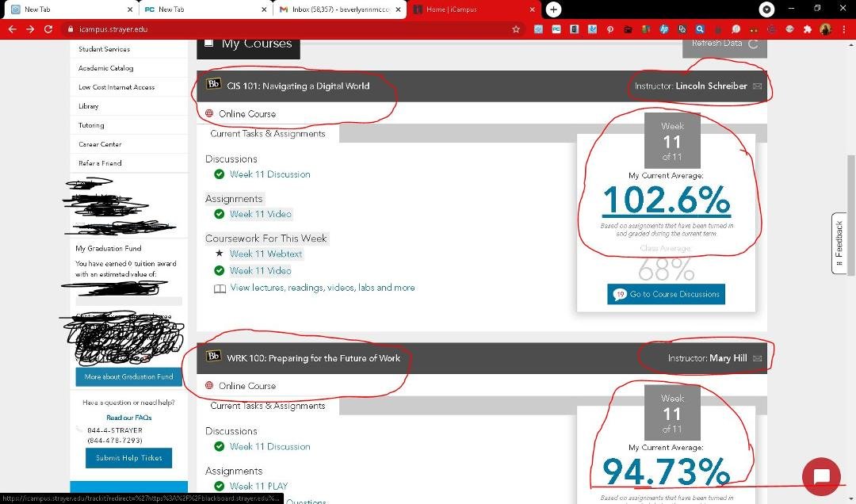Open Student Services in sidebar

tap(105, 49)
